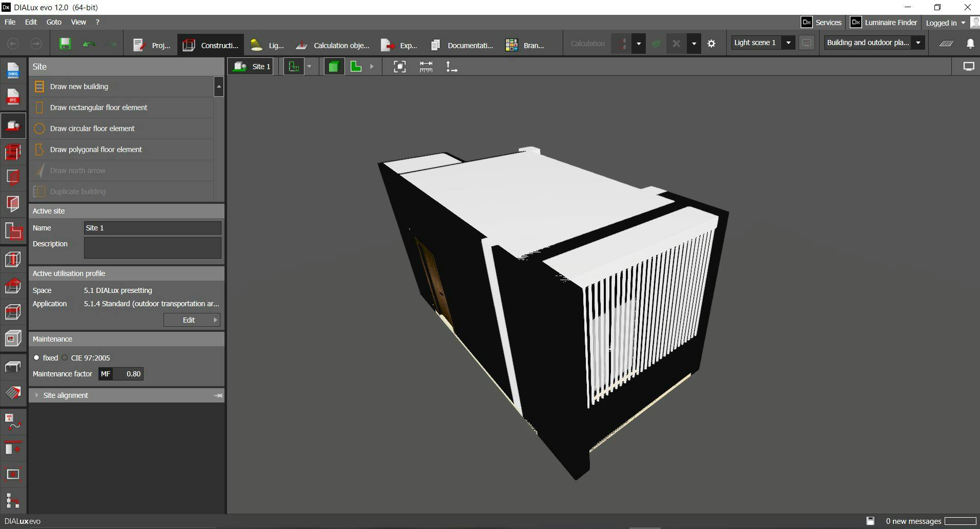Screen dimensions: 980x529
Task: Open the Light scene 1 dropdown
Action: pos(788,43)
